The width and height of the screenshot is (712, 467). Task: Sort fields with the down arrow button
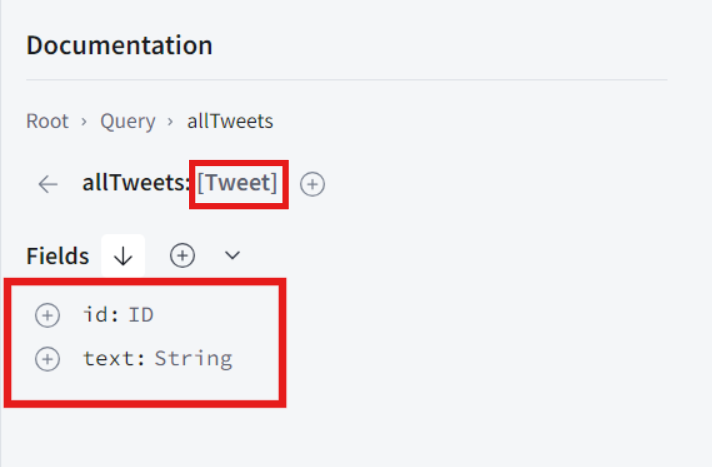point(123,256)
